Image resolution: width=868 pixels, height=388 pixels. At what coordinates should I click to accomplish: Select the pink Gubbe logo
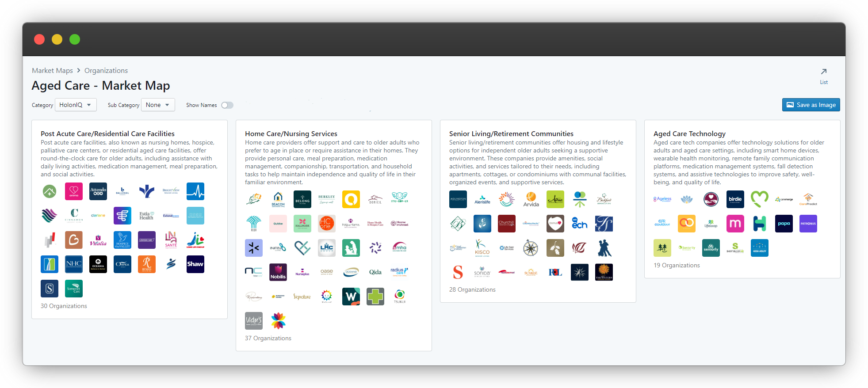pos(278,224)
